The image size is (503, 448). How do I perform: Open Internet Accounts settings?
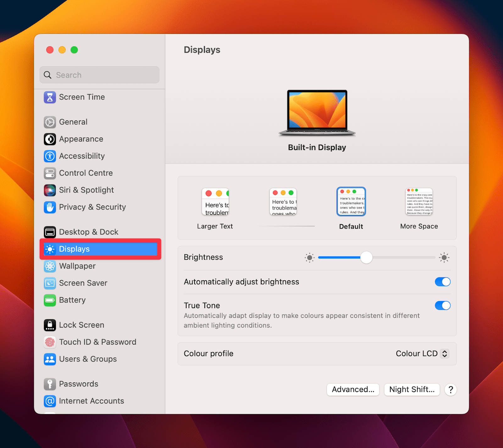[x=91, y=401]
